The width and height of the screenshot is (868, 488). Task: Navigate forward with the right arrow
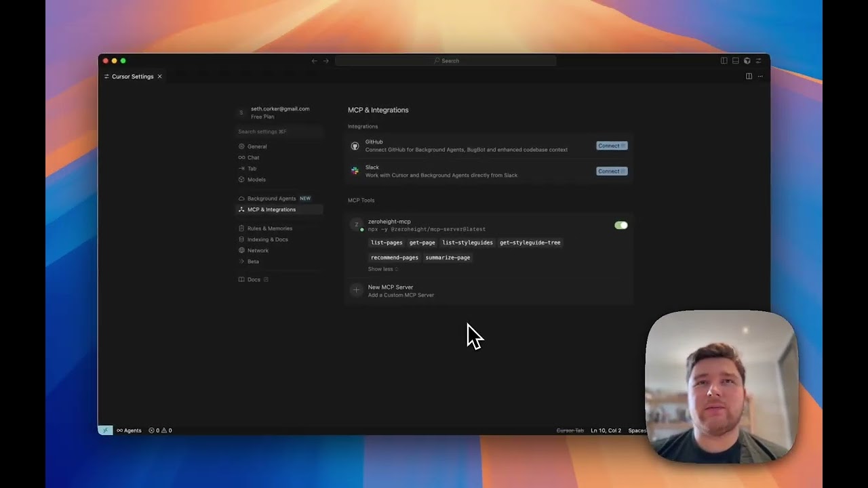[325, 61]
